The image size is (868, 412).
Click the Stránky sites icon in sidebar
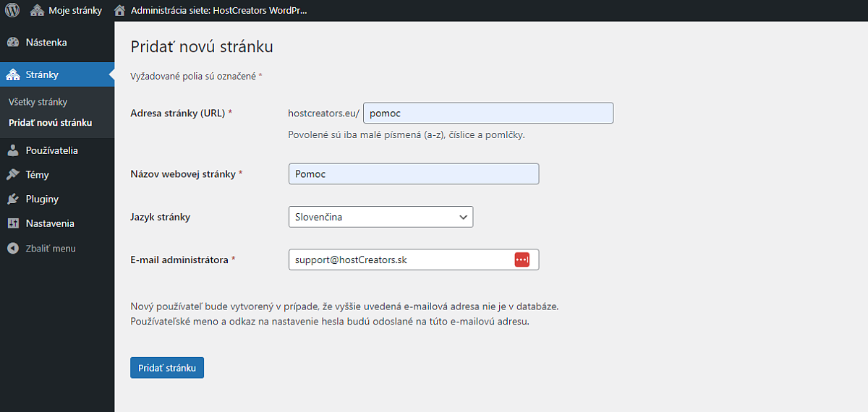(x=12, y=74)
